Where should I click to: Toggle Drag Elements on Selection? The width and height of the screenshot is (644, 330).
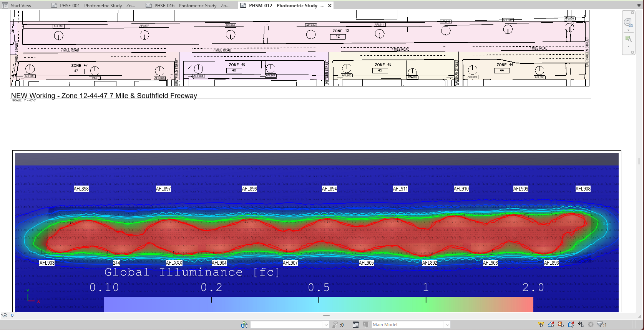(x=581, y=325)
